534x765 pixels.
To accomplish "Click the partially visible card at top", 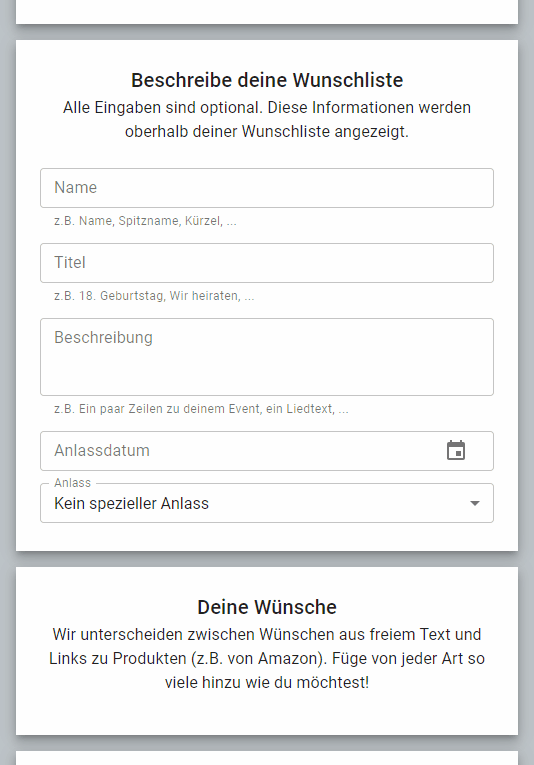I will (x=267, y=12).
